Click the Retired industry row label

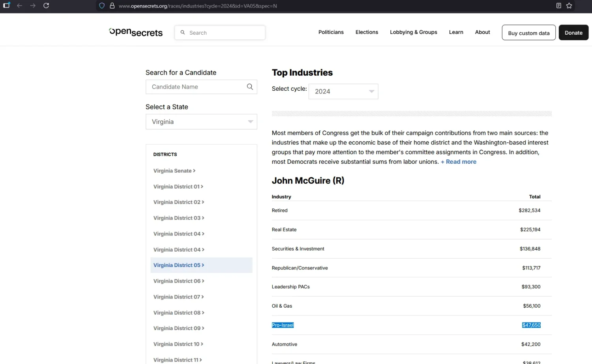pyautogui.click(x=280, y=211)
